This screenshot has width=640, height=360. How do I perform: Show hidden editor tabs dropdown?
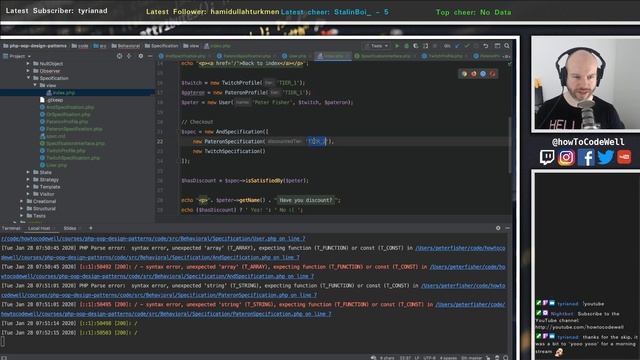click(x=507, y=56)
